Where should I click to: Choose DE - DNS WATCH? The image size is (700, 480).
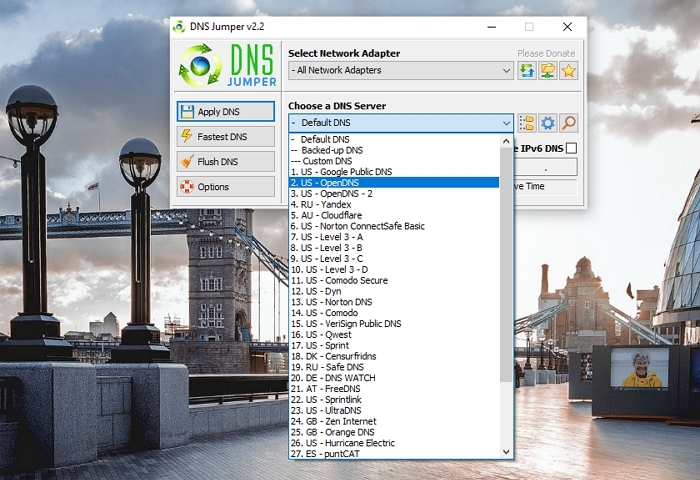coord(394,378)
